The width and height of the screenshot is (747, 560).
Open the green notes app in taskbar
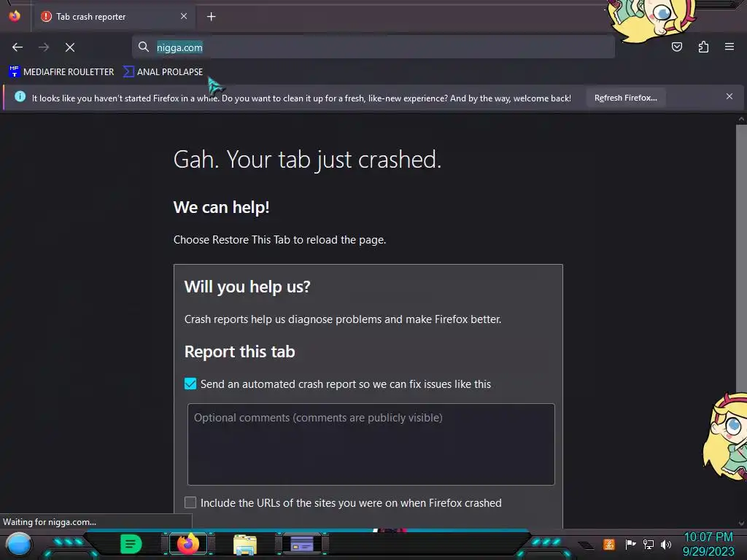click(x=131, y=544)
